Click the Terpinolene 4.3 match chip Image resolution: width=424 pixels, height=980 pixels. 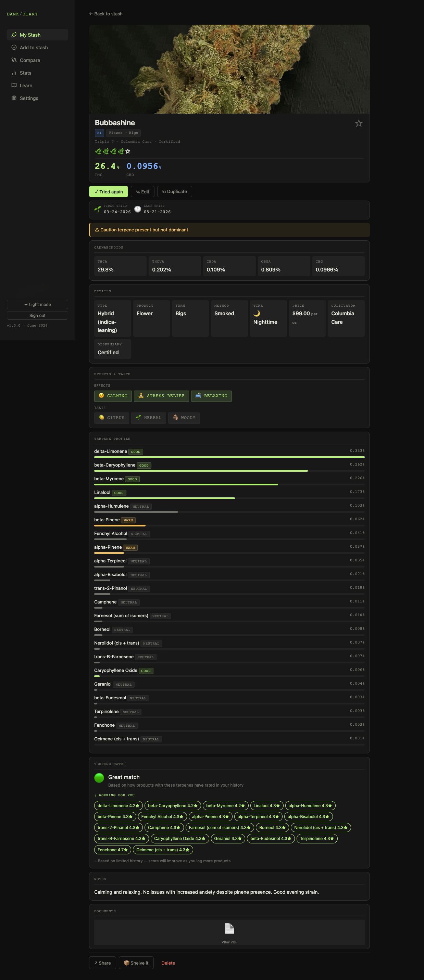click(x=317, y=839)
